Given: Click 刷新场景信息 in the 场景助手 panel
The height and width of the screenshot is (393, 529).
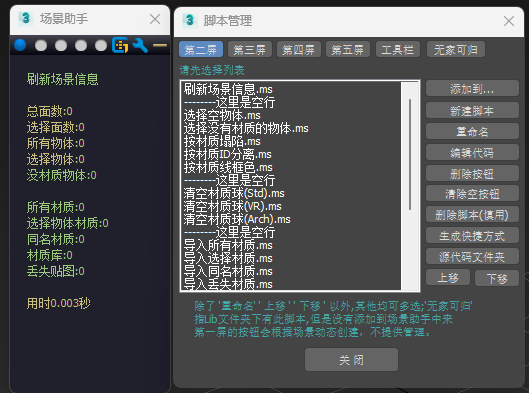Looking at the screenshot, I should (x=63, y=80).
